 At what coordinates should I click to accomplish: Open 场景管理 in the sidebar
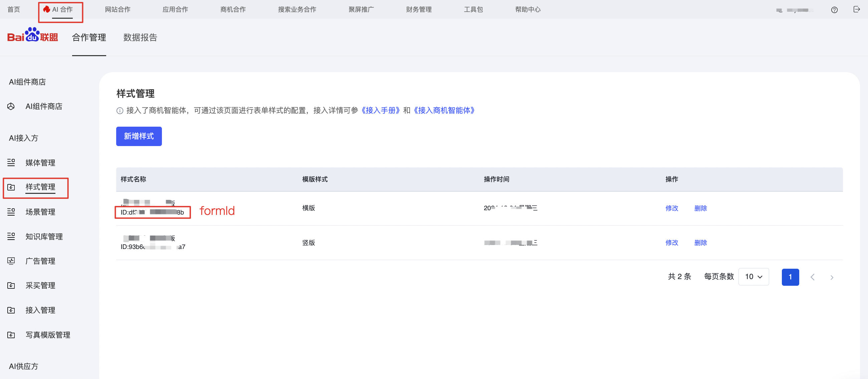click(40, 212)
